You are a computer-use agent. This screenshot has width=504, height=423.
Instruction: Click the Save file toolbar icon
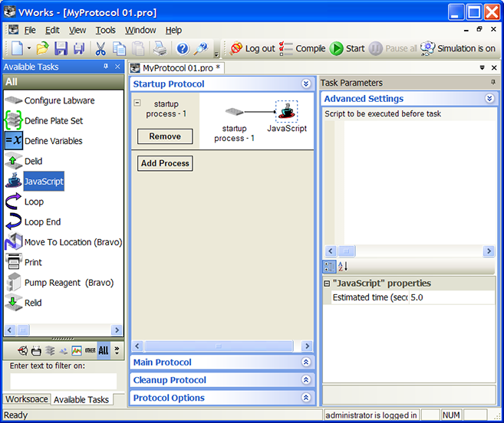pyautogui.click(x=61, y=48)
